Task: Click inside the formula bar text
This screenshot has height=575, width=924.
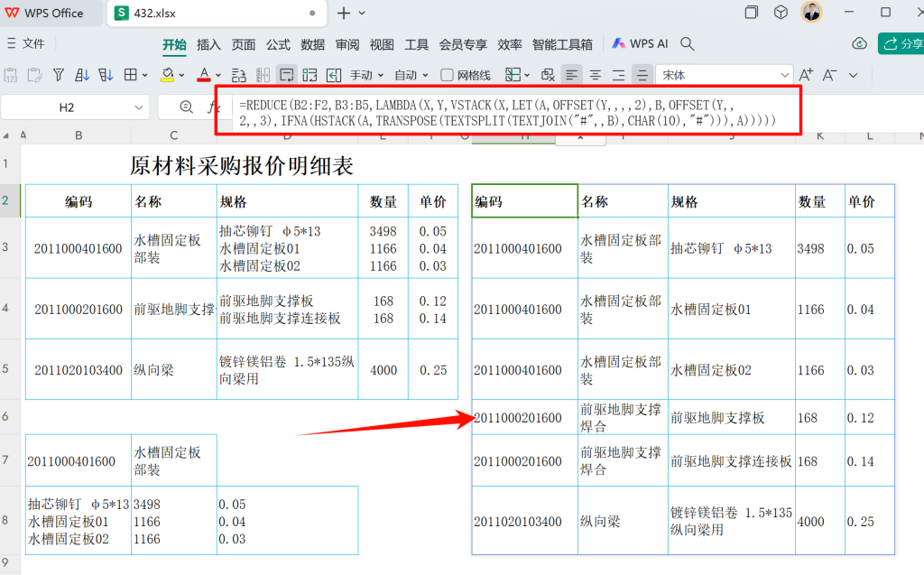Action: click(508, 113)
